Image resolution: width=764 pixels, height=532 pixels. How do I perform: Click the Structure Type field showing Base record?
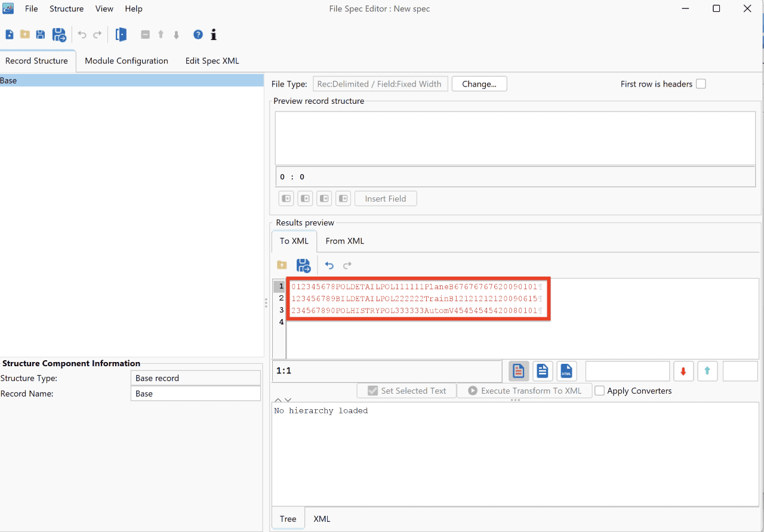[x=195, y=378]
